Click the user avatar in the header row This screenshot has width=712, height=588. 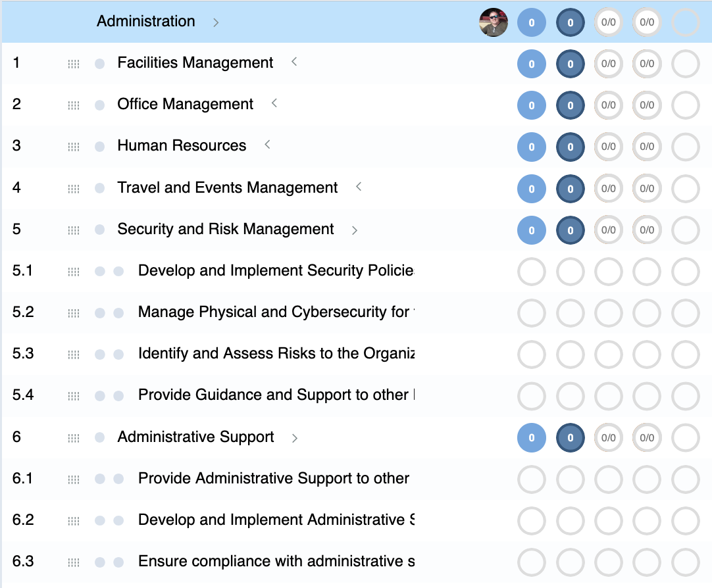coord(493,22)
